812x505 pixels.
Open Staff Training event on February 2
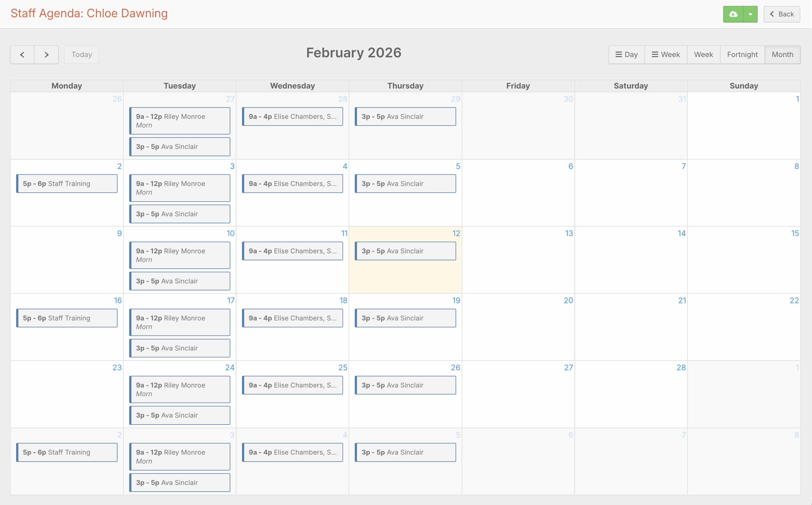point(67,184)
